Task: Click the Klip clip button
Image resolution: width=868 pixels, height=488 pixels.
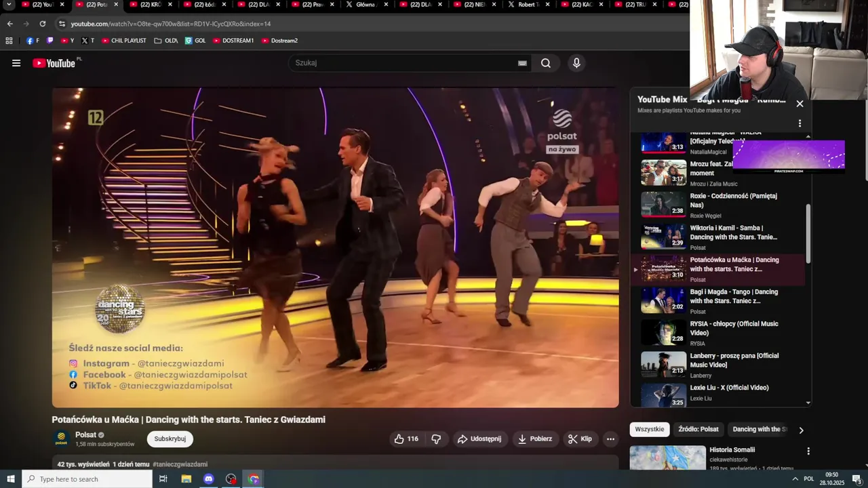Action: [580, 439]
